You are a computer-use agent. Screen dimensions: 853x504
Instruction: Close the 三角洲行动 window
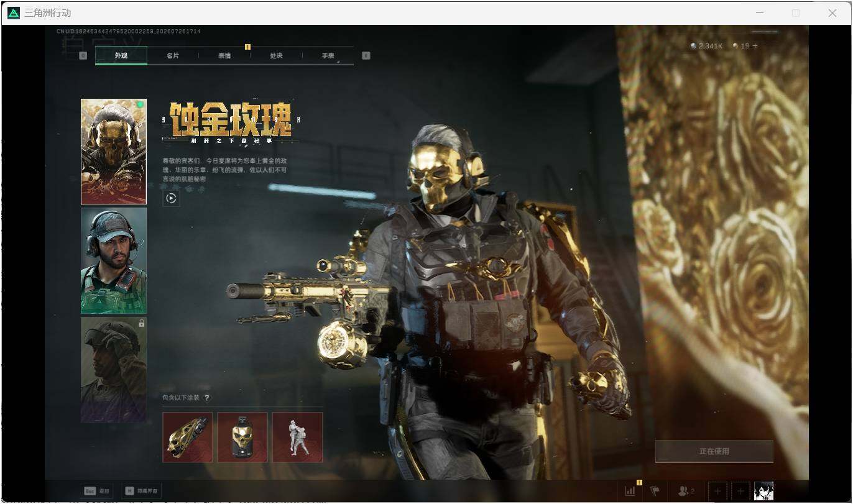point(832,12)
